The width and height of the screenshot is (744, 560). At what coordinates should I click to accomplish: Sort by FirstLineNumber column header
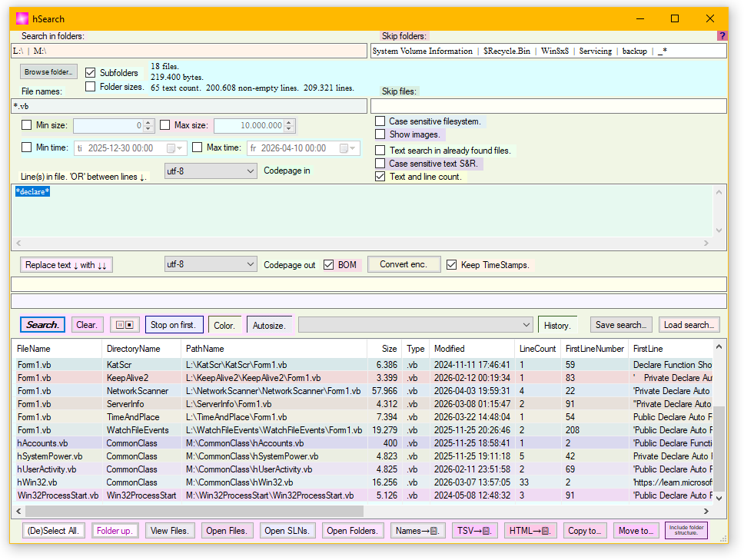[595, 349]
